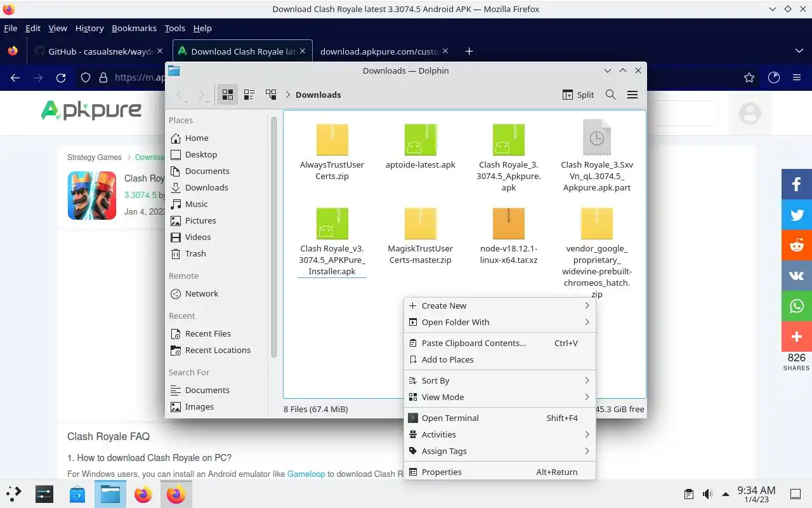Expand Sort By submenu
This screenshot has height=508, width=812.
click(x=500, y=380)
